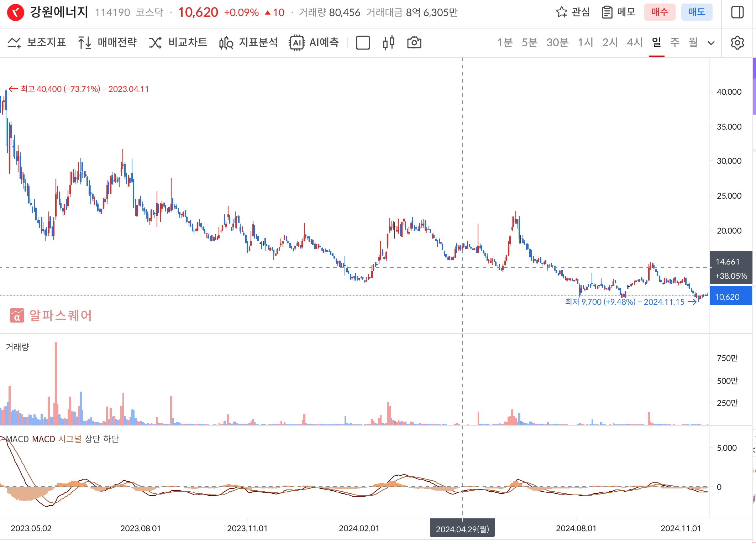Viewport: 756px width, 544px height.
Task: Click the 최저 9,700 low price annotation
Action: [631, 302]
